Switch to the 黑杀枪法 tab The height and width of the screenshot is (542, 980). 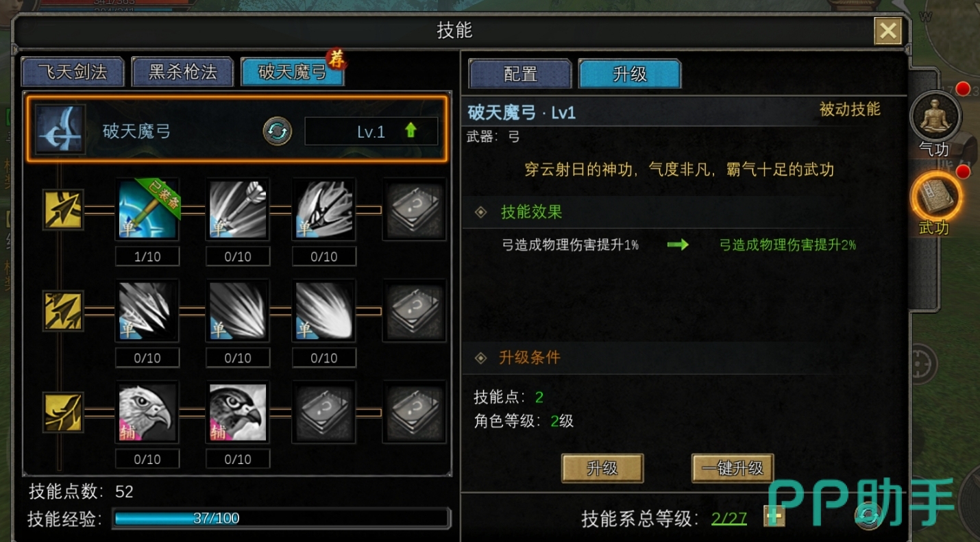[x=182, y=72]
